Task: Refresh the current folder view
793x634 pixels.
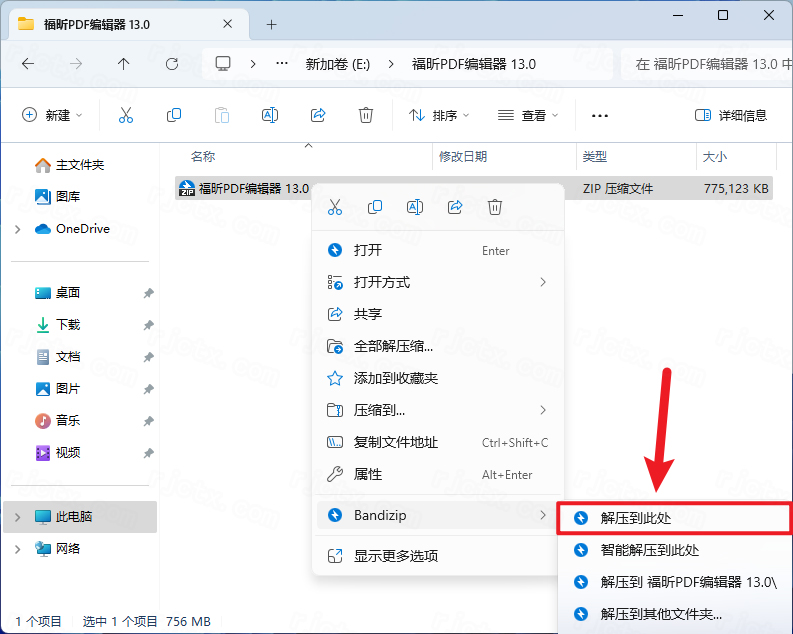Action: [172, 64]
